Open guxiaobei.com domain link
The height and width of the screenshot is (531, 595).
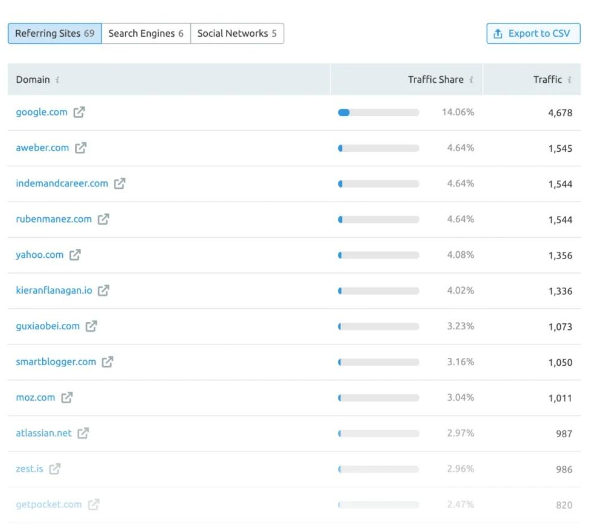pyautogui.click(x=48, y=326)
